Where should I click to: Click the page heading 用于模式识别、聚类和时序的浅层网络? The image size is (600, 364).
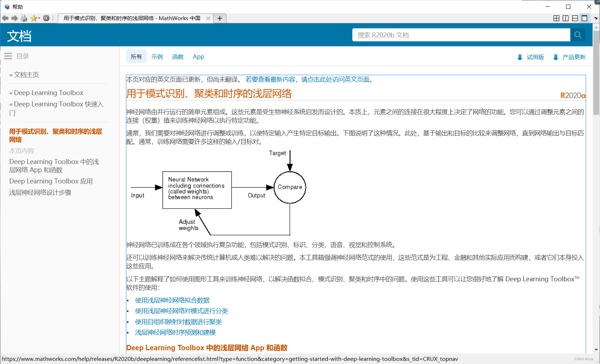(x=209, y=94)
